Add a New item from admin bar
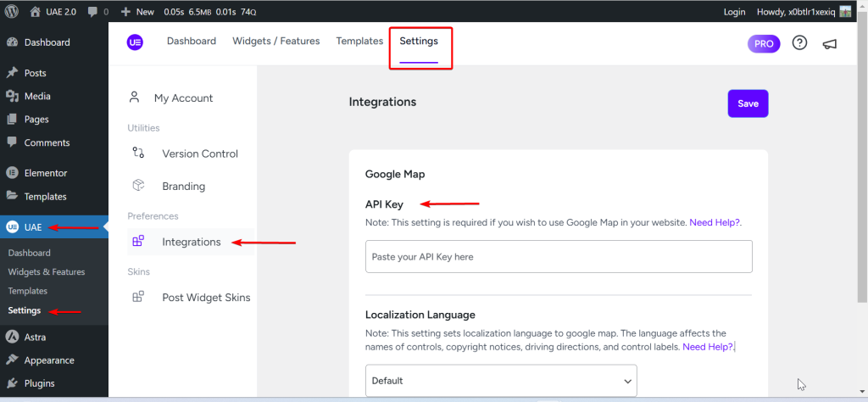Viewport: 868px width, 402px height. coord(137,12)
